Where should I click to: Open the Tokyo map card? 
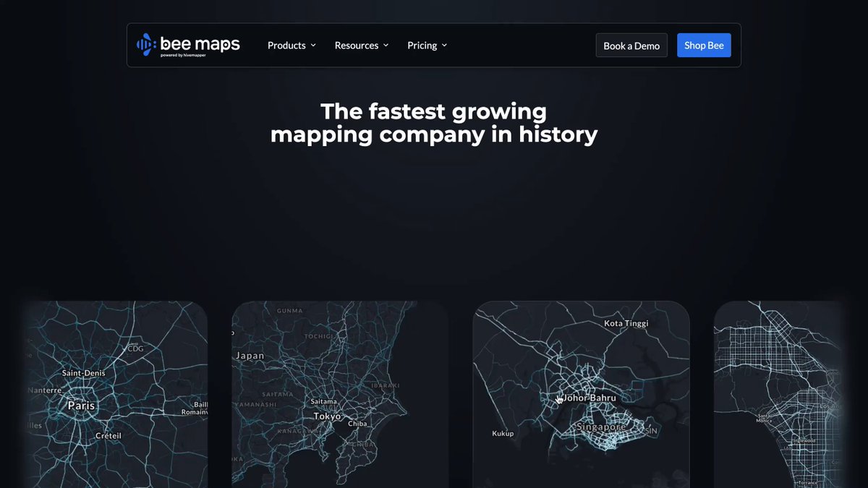(340, 394)
